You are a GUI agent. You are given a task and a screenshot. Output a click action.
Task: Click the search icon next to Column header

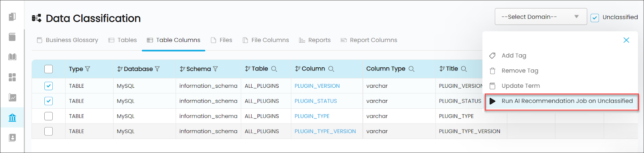[331, 69]
